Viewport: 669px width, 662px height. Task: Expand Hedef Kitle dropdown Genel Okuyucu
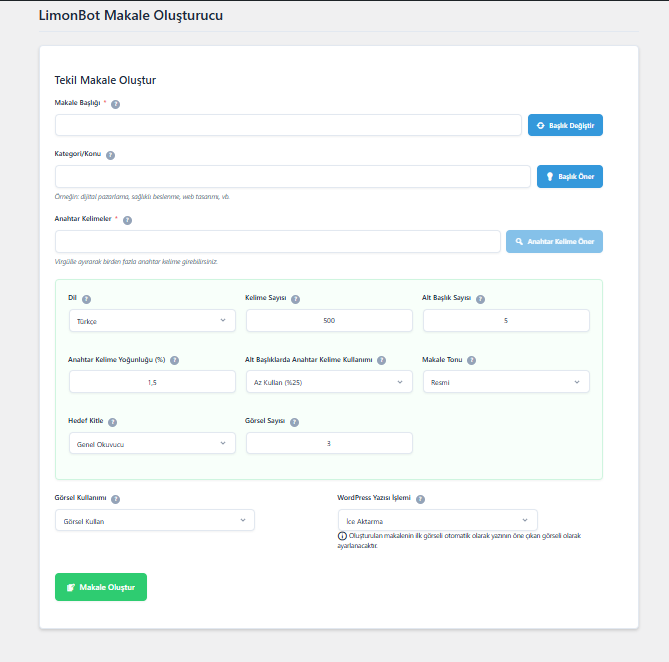pos(152,443)
